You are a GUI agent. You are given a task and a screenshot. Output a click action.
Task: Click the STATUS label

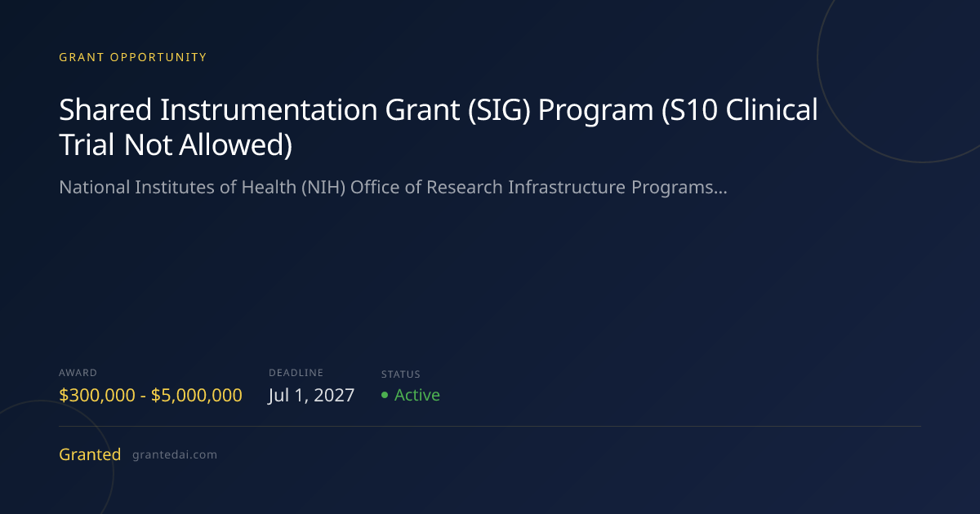pos(401,374)
